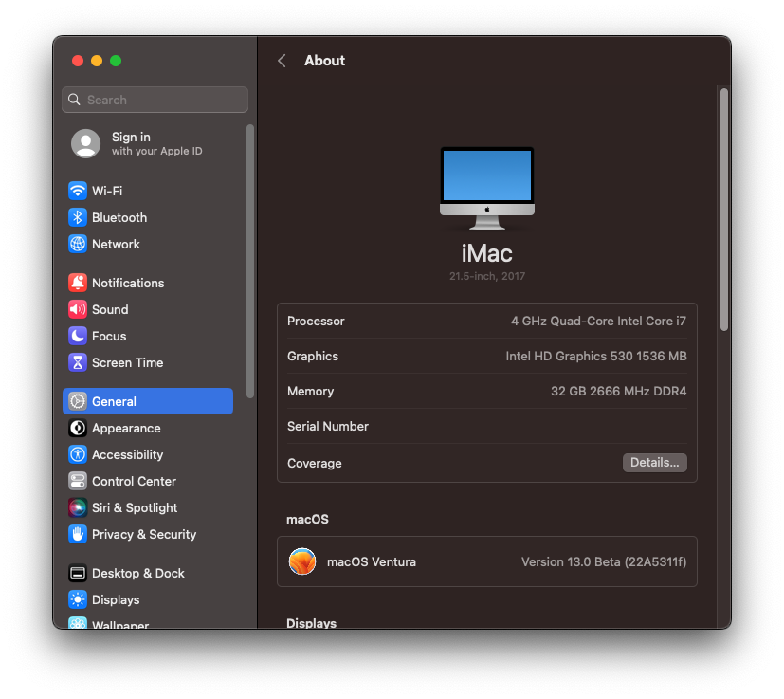Click Intel HD Graphics 530 value
This screenshot has width=784, height=699.
tap(596, 356)
